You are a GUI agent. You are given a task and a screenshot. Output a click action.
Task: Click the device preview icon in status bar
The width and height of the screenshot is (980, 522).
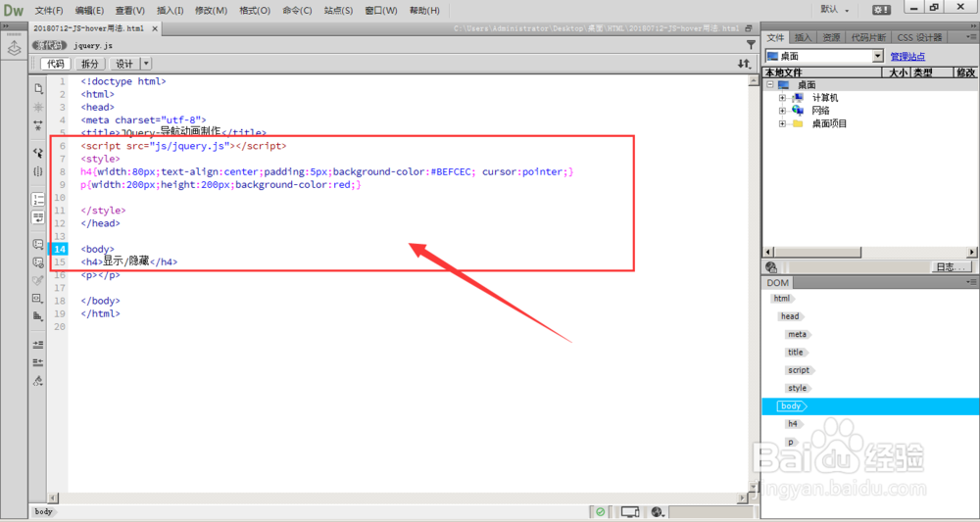tap(630, 512)
